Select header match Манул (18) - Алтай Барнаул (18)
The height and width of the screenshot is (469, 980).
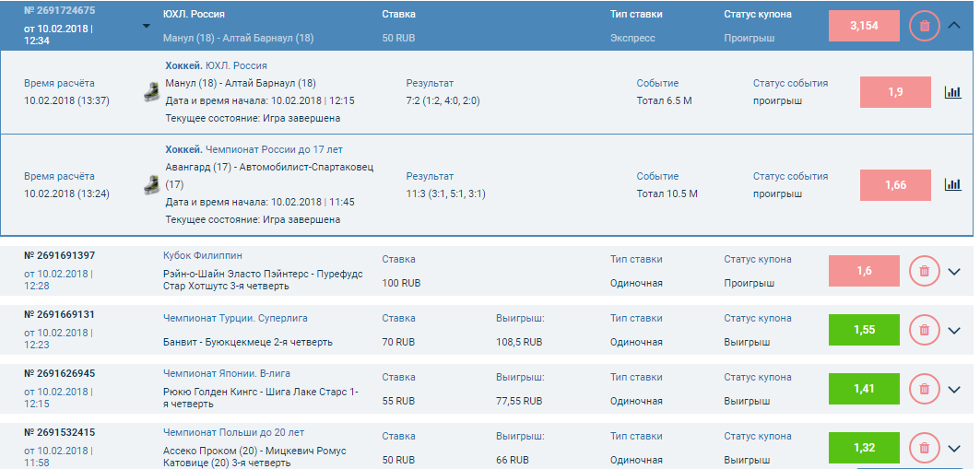238,38
